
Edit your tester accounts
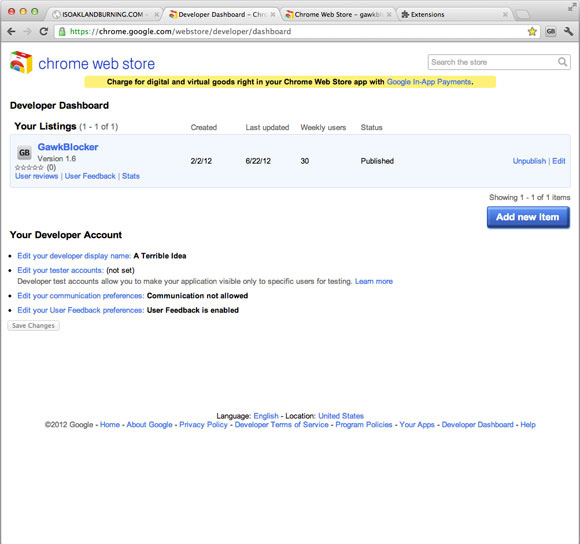click(x=60, y=270)
